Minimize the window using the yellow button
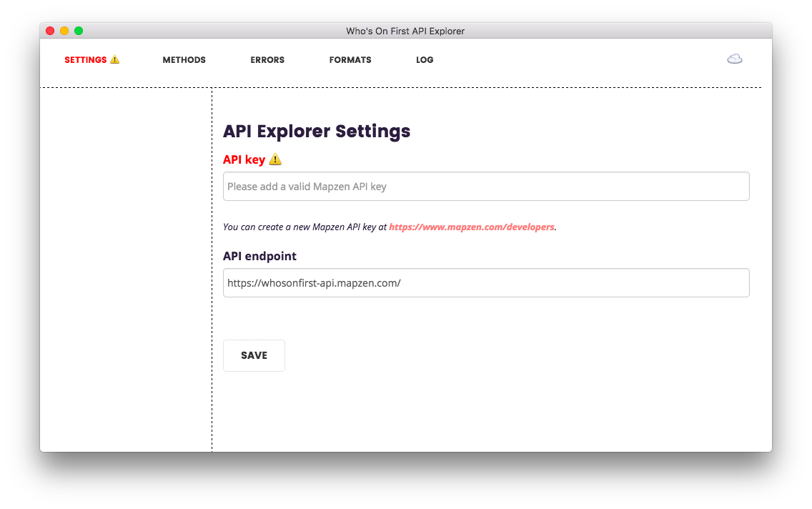812x509 pixels. pyautogui.click(x=64, y=31)
